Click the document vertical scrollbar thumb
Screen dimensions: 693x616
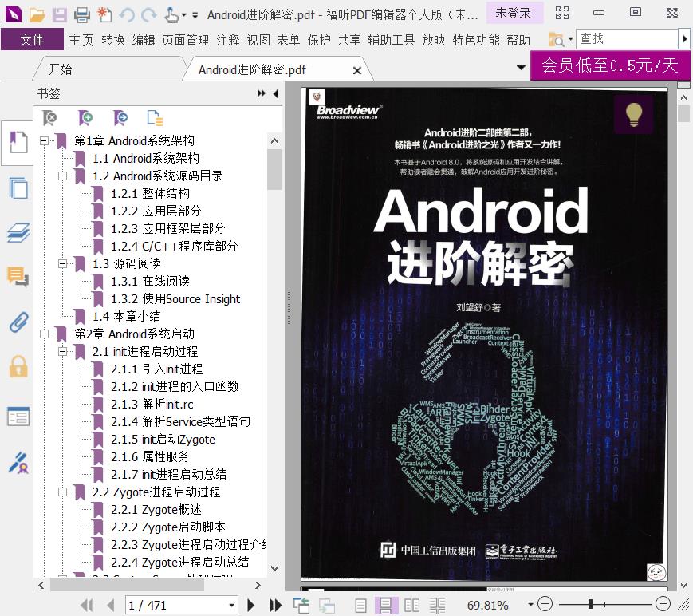pyautogui.click(x=683, y=114)
